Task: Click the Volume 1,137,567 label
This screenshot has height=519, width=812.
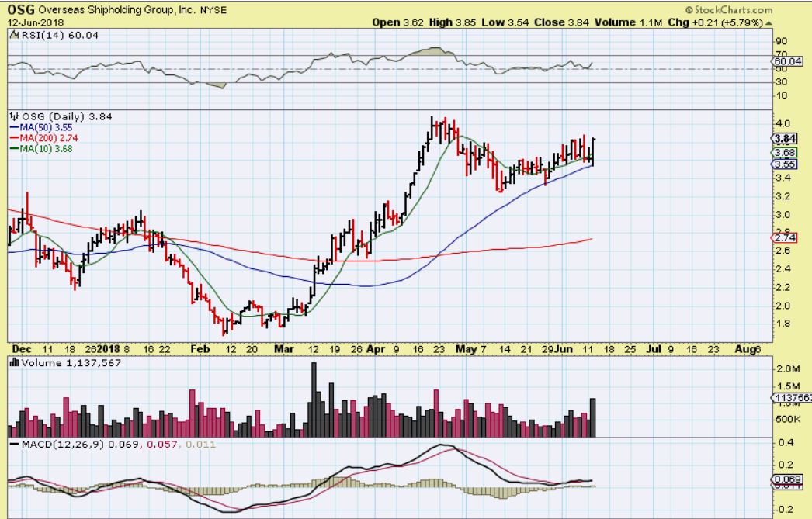Action: (x=71, y=363)
